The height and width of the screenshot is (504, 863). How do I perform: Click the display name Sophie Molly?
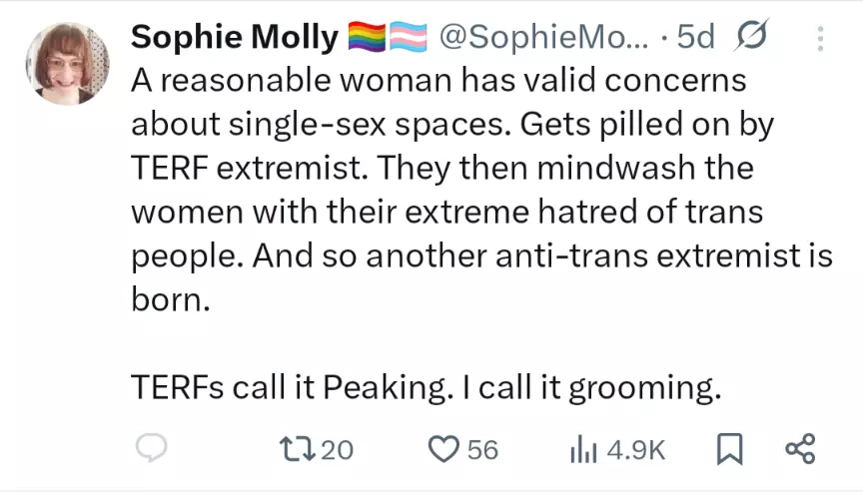point(235,38)
